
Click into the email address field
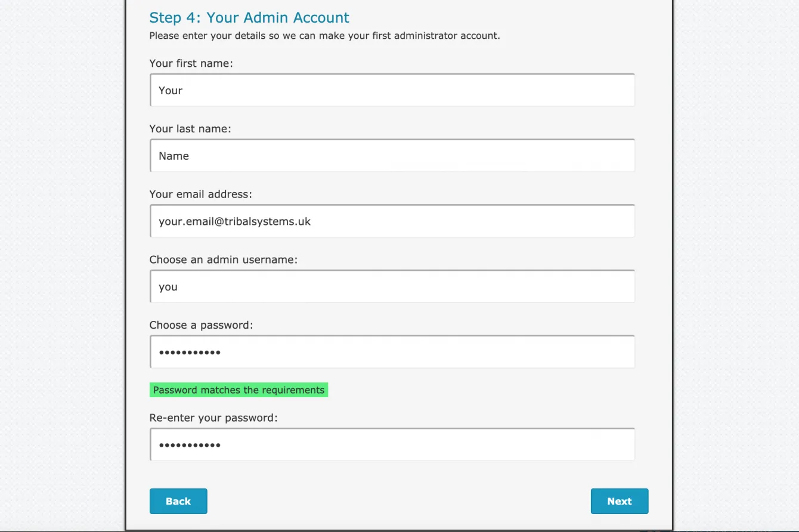[x=392, y=221]
